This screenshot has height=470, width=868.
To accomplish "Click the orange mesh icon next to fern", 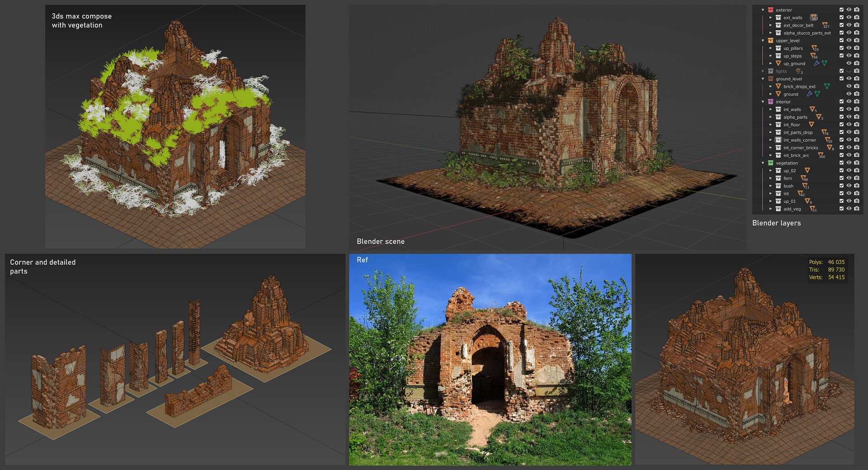I will (x=803, y=178).
